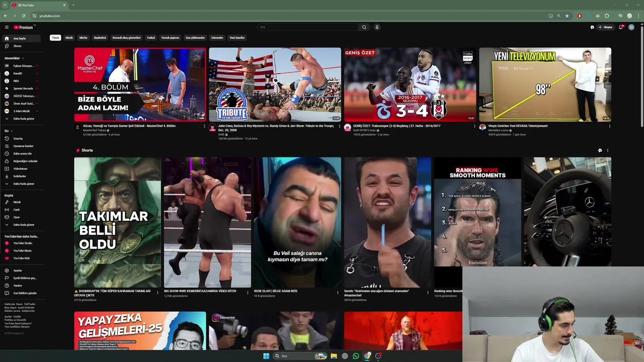Open the YouTube hamburger guide menu
This screenshot has height=362, width=644.
coord(7,27)
